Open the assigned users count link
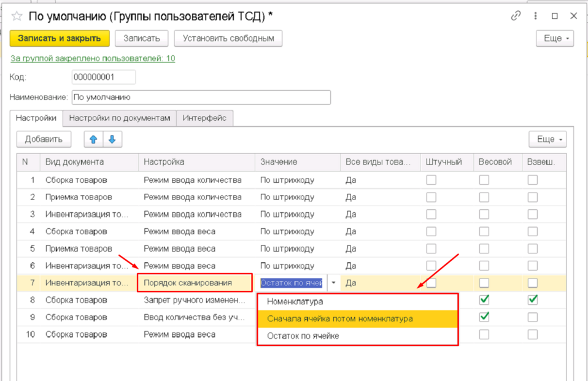Screen dimensions: 588x381 pyautogui.click(x=93, y=58)
